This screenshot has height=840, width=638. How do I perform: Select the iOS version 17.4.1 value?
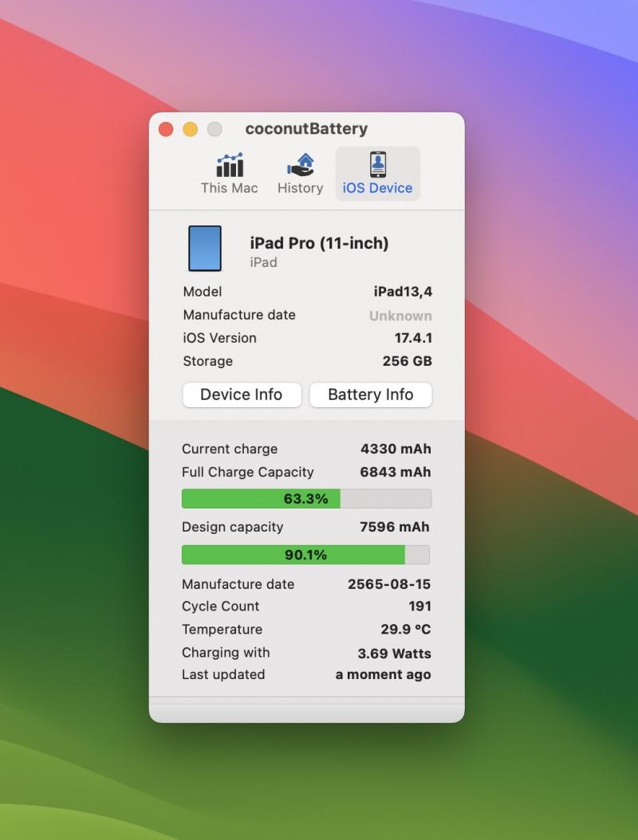point(413,338)
